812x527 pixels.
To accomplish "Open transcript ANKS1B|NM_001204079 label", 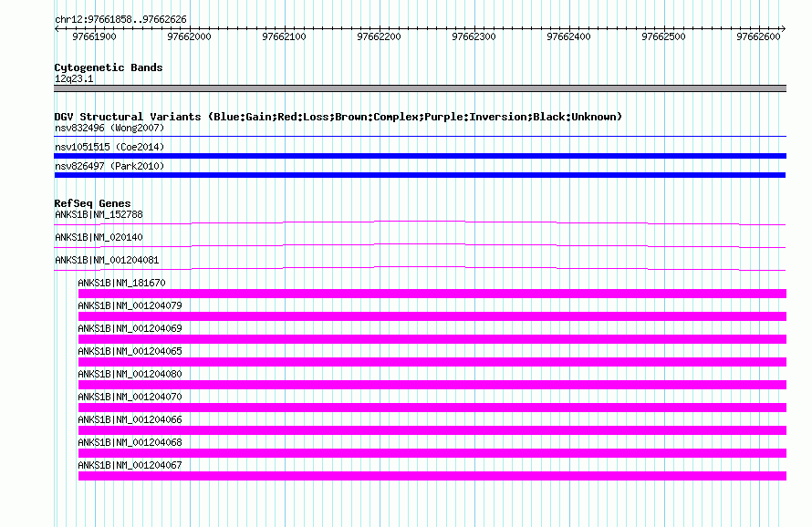I will [130, 305].
